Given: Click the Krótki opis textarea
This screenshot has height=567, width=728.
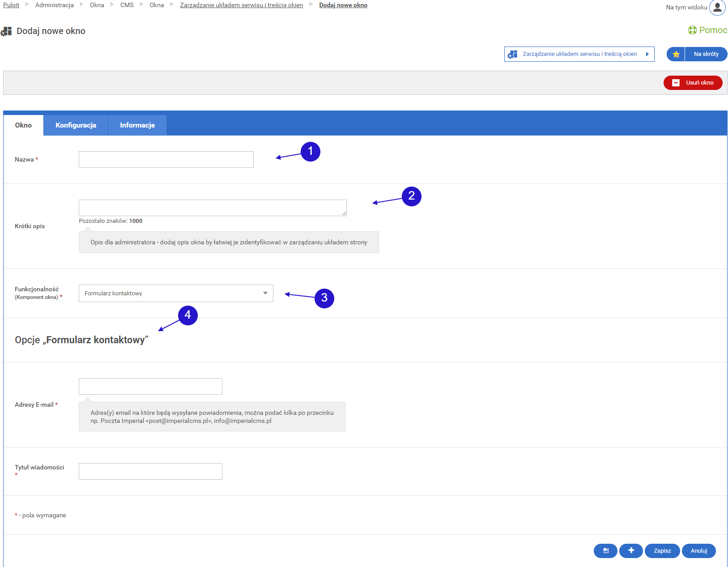Looking at the screenshot, I should (213, 208).
